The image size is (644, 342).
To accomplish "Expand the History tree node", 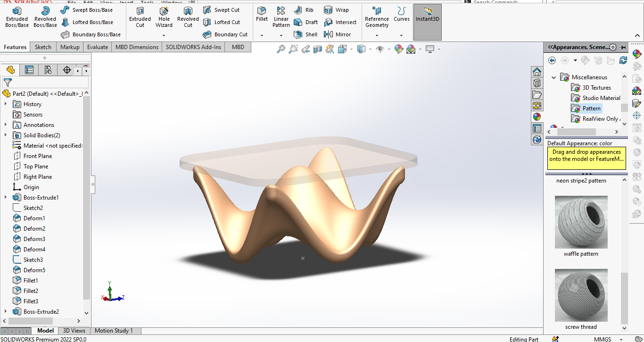I will tap(6, 104).
